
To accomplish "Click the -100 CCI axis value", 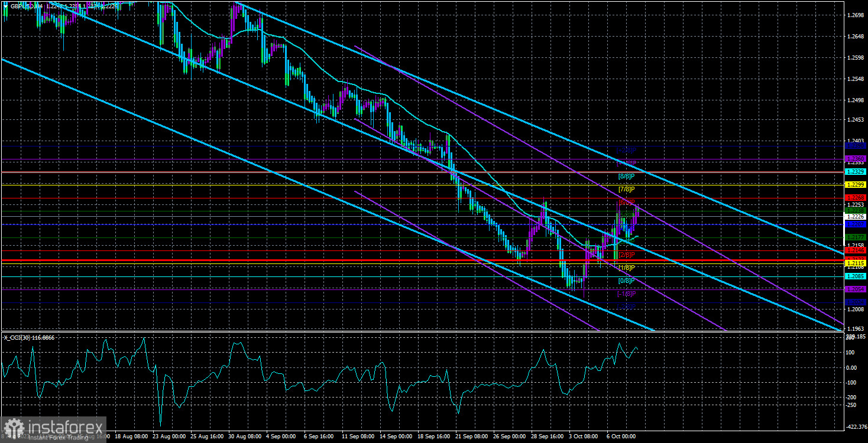I will click(x=852, y=382).
